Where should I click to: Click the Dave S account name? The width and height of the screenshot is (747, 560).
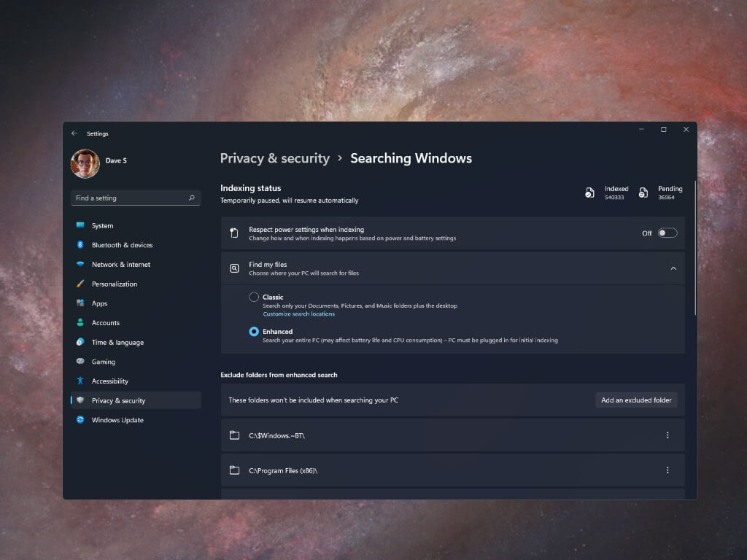[116, 160]
